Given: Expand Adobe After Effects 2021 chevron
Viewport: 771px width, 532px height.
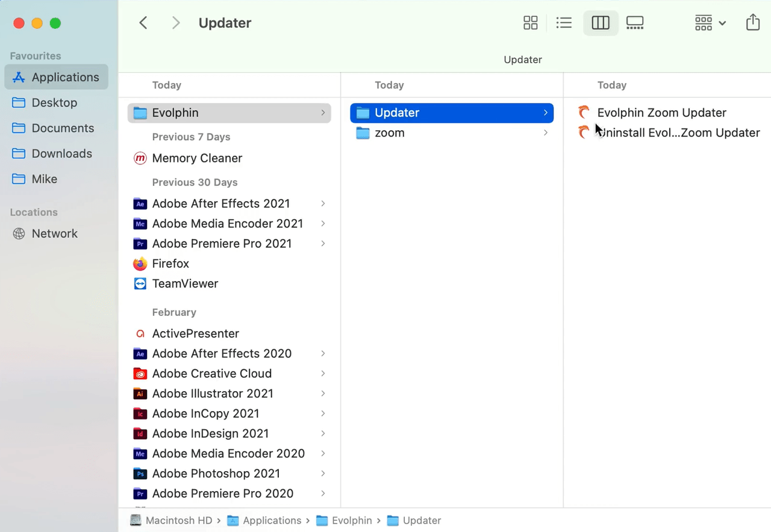Looking at the screenshot, I should (x=323, y=203).
